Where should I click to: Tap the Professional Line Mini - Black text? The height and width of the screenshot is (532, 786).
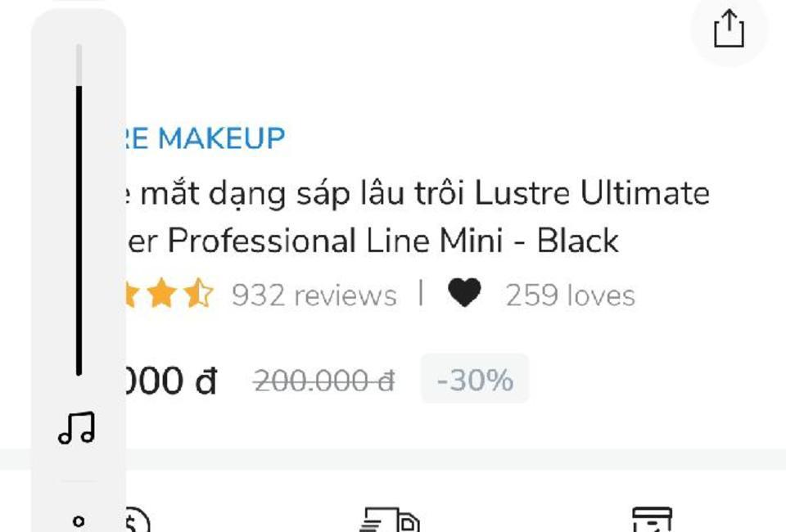click(x=393, y=241)
